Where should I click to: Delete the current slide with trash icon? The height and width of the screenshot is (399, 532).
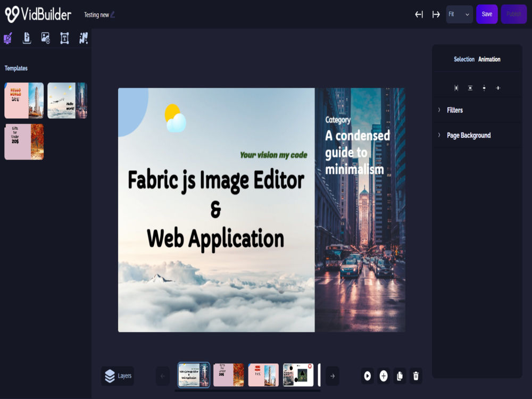416,376
